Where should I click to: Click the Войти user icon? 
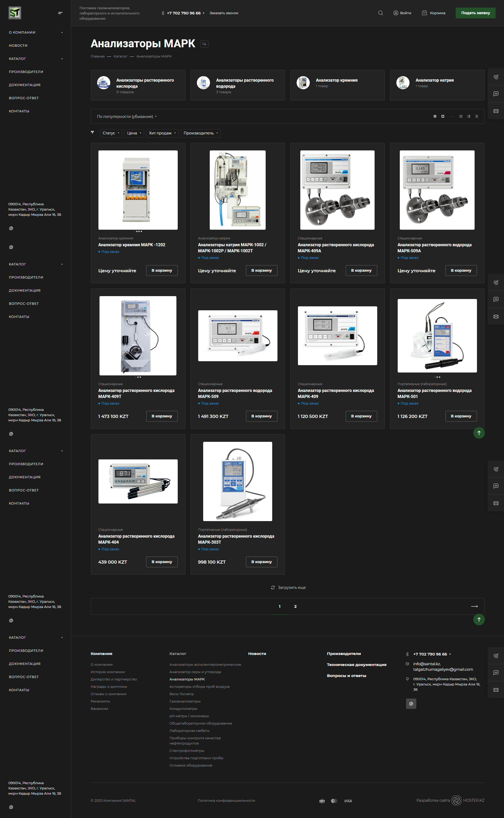pos(396,13)
